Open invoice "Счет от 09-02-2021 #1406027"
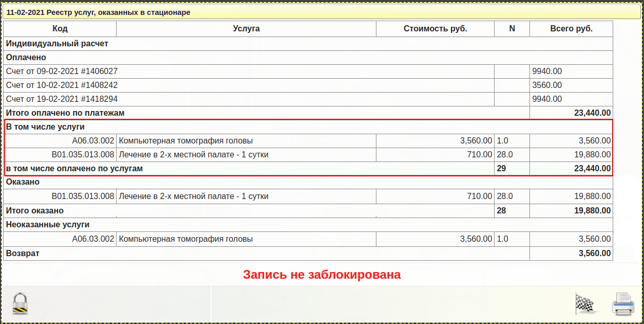The width and height of the screenshot is (644, 324). click(x=62, y=71)
